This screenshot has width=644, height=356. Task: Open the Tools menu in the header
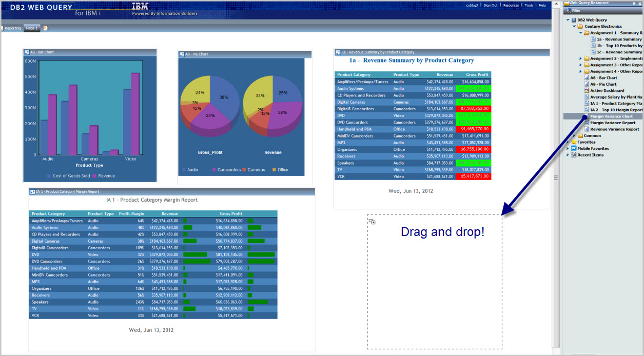click(x=529, y=5)
